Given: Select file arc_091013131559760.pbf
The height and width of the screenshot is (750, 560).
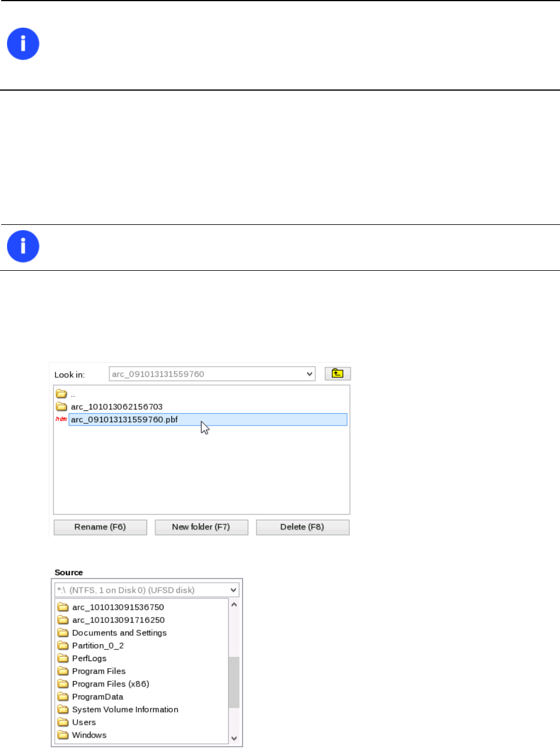Looking at the screenshot, I should pos(208,419).
